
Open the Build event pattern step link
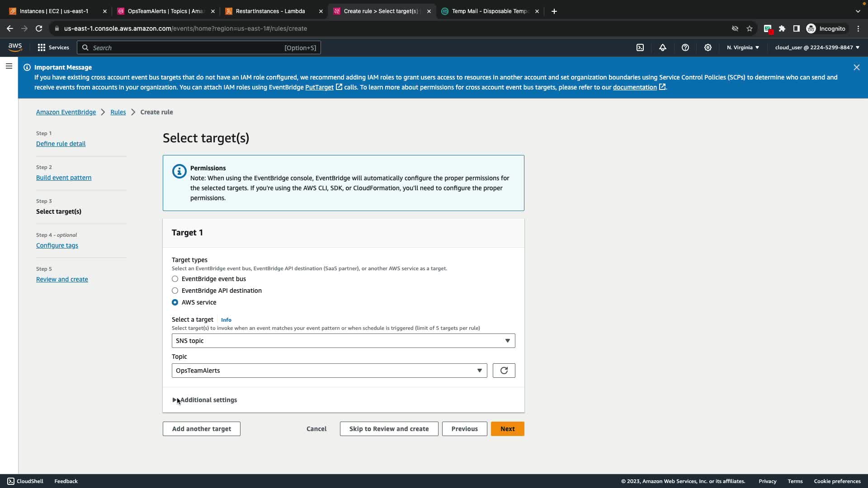point(64,178)
